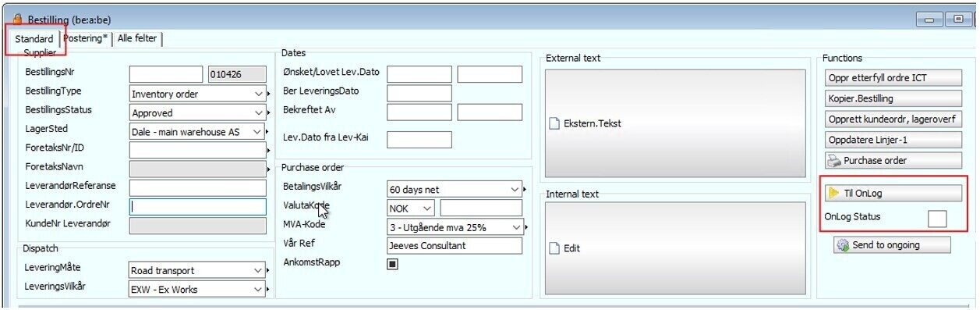This screenshot has width=980, height=310.
Task: Click the first Ønsket/Lovet Lev.Dato field
Action: pos(419,74)
